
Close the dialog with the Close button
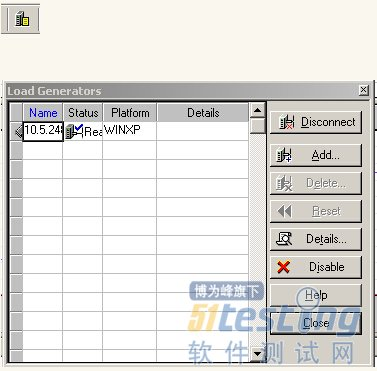[316, 323]
